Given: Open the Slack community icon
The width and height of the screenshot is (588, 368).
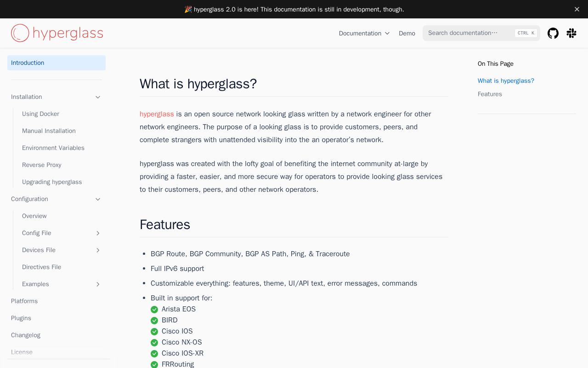Looking at the screenshot, I should click(571, 33).
